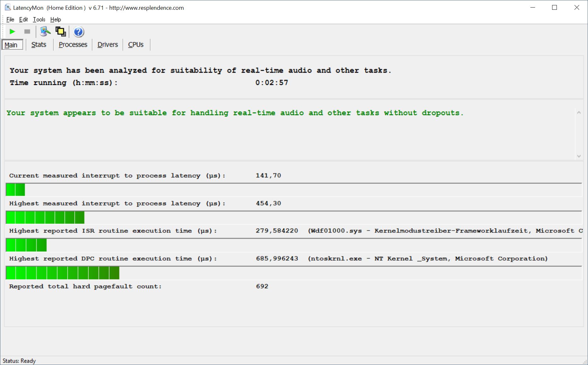Select the CPUs tab
This screenshot has width=588, height=365.
pos(136,45)
